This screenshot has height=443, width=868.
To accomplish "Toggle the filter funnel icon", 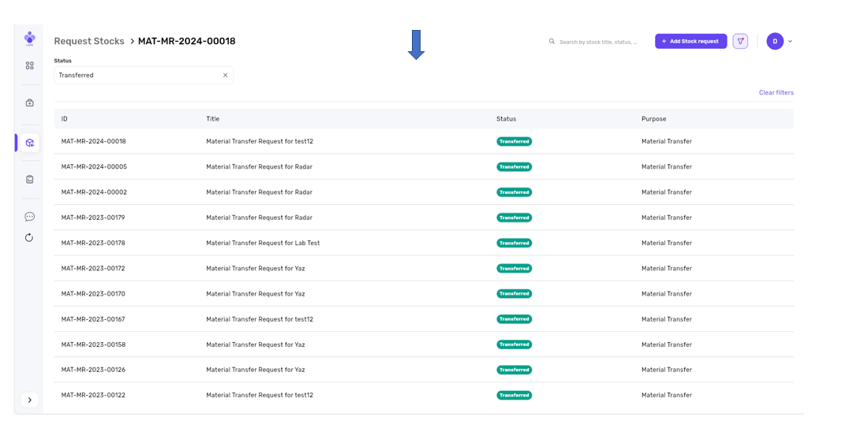I will 740,42.
